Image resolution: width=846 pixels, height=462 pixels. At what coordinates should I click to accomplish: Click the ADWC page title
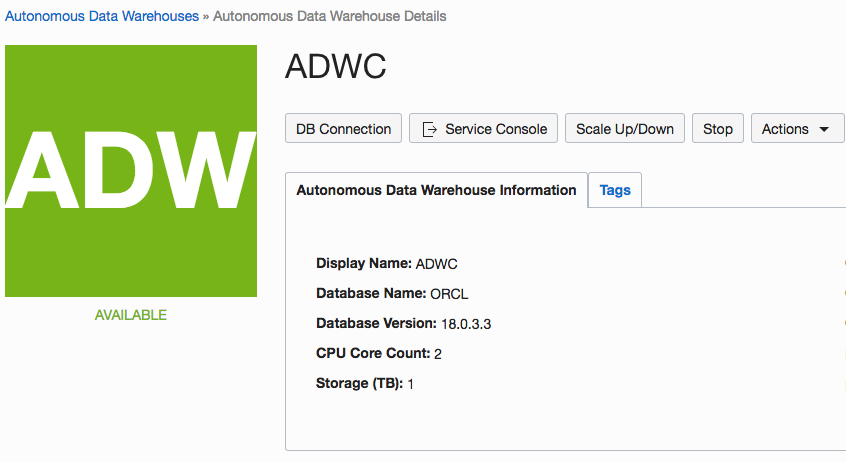336,66
